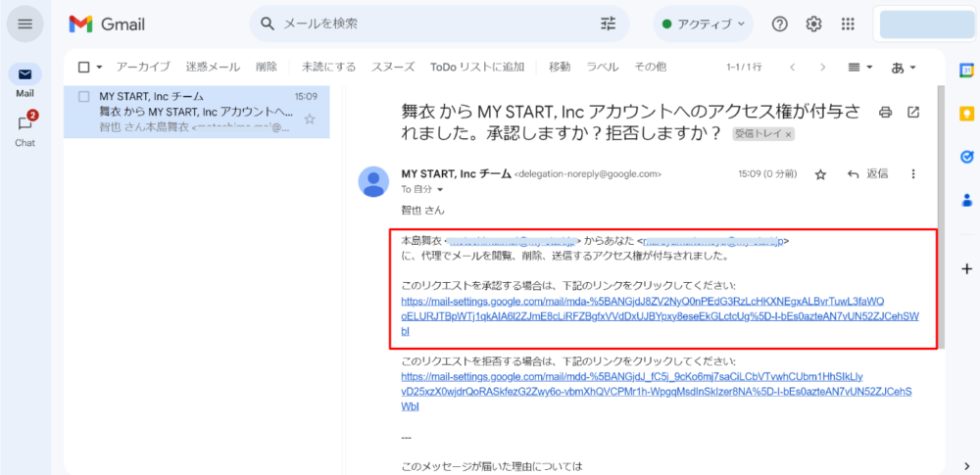Screen dimensions: 980x475
Task: Print this email with printer icon
Action: click(x=885, y=113)
